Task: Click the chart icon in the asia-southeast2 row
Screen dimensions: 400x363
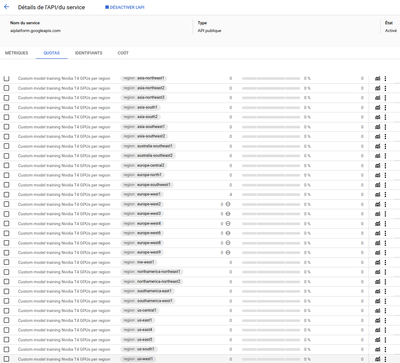Action: pyautogui.click(x=377, y=136)
